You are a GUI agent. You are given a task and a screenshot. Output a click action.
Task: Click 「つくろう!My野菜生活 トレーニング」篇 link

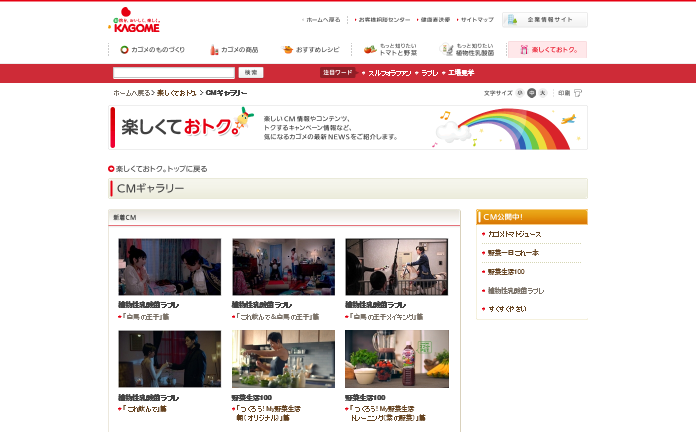(387, 413)
